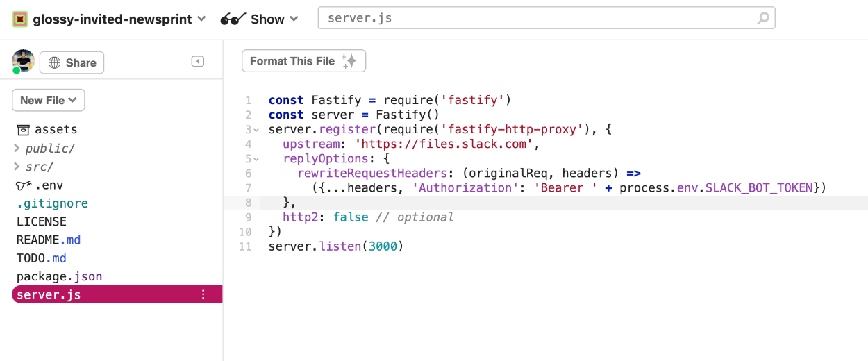Fold code block at line 3
Viewport: 868px width, 361px height.
click(256, 130)
